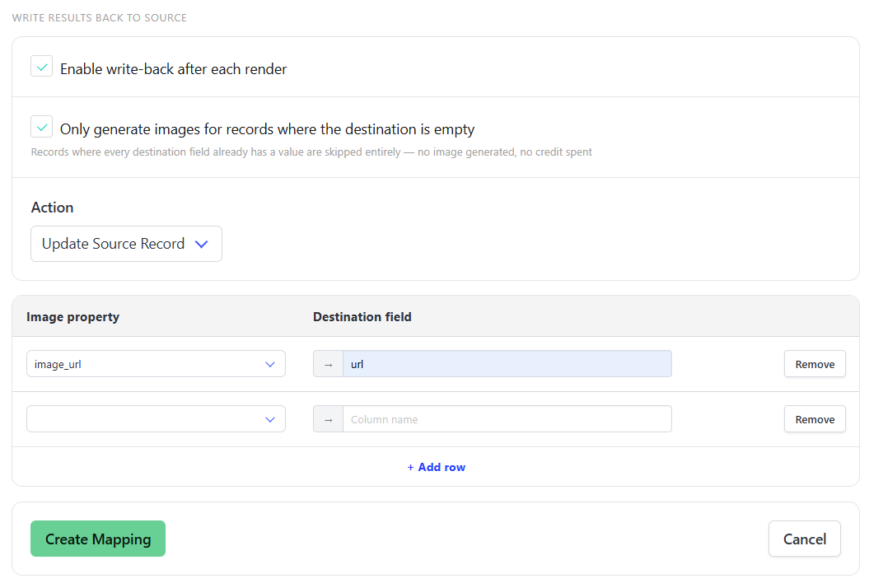Open the Update Source Record action dropdown
883x588 pixels.
click(126, 244)
